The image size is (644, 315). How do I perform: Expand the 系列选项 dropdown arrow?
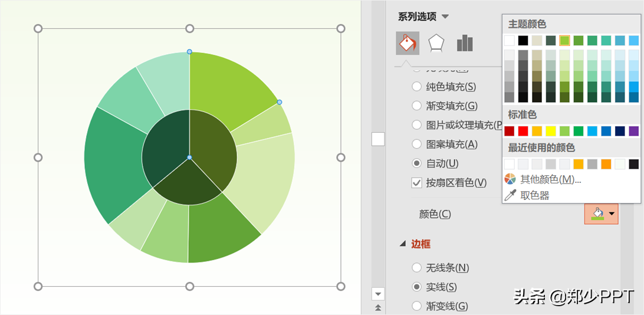[x=445, y=17]
